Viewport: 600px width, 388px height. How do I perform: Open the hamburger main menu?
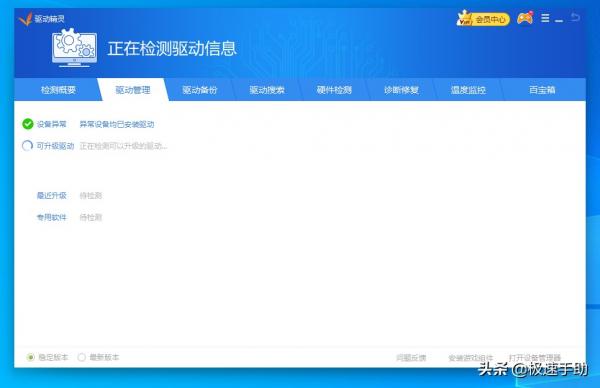(545, 18)
